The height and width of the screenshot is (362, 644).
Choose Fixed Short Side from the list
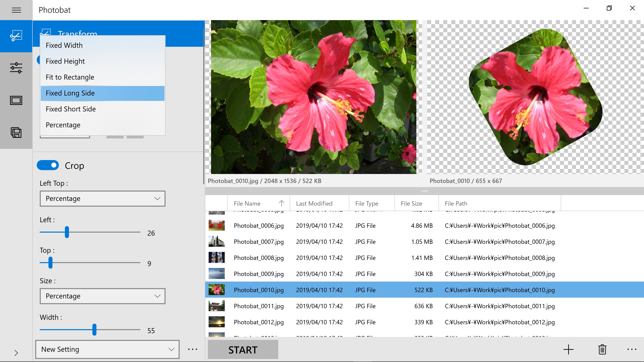(x=71, y=109)
